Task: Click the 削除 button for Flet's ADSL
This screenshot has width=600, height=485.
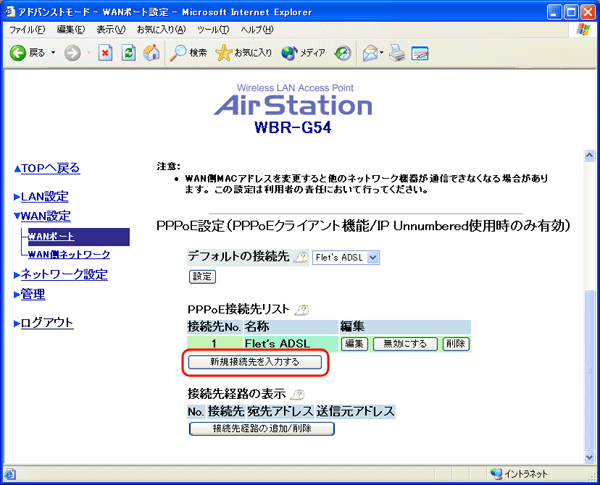Action: tap(456, 344)
